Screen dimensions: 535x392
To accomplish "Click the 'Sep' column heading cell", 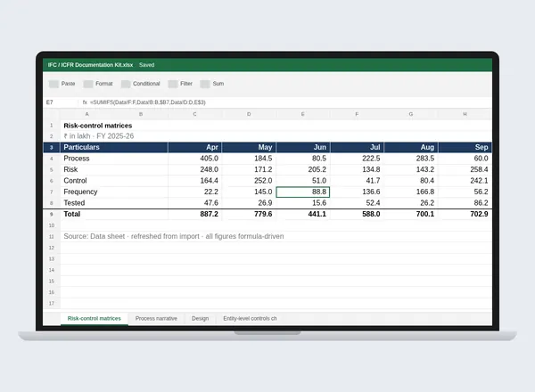I will point(465,147).
